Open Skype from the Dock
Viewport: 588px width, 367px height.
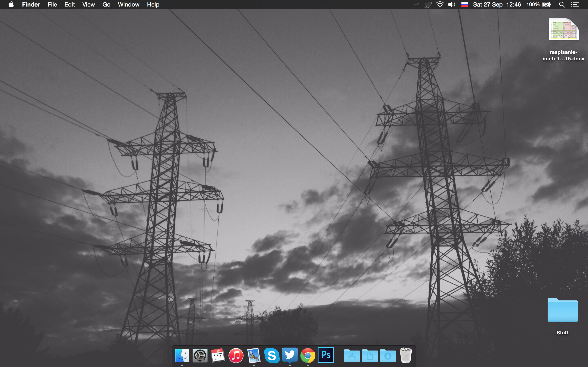pos(272,356)
